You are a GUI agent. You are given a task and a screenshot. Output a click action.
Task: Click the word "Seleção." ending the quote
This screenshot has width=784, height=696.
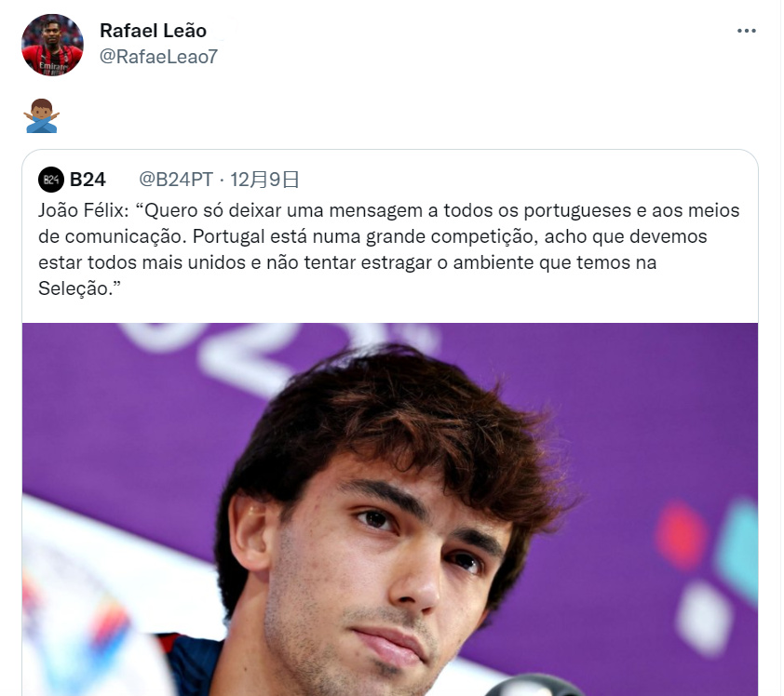(x=79, y=288)
